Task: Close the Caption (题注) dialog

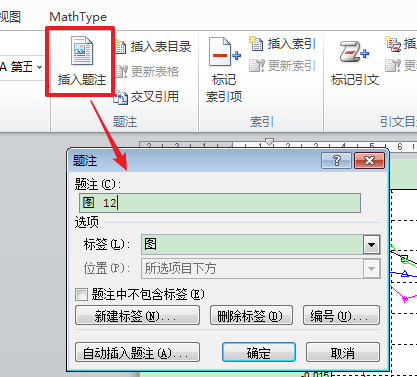Action: 369,161
